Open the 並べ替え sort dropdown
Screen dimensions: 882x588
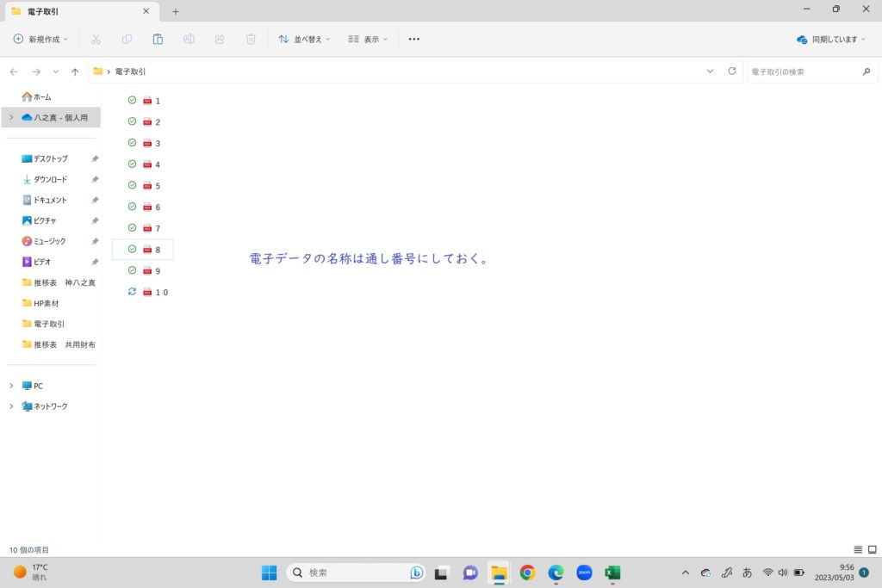point(304,39)
